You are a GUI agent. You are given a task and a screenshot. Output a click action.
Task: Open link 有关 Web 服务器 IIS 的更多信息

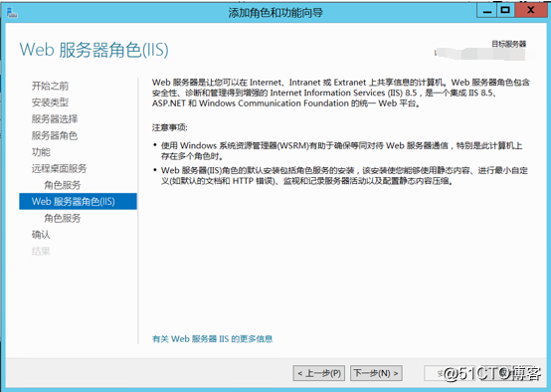coord(212,339)
